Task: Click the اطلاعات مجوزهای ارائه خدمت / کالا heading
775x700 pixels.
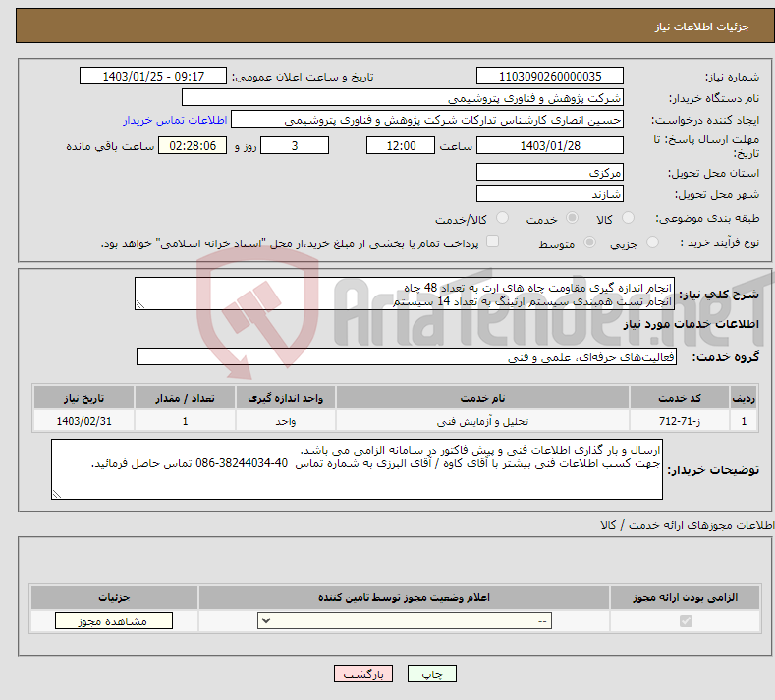Action: (687, 525)
